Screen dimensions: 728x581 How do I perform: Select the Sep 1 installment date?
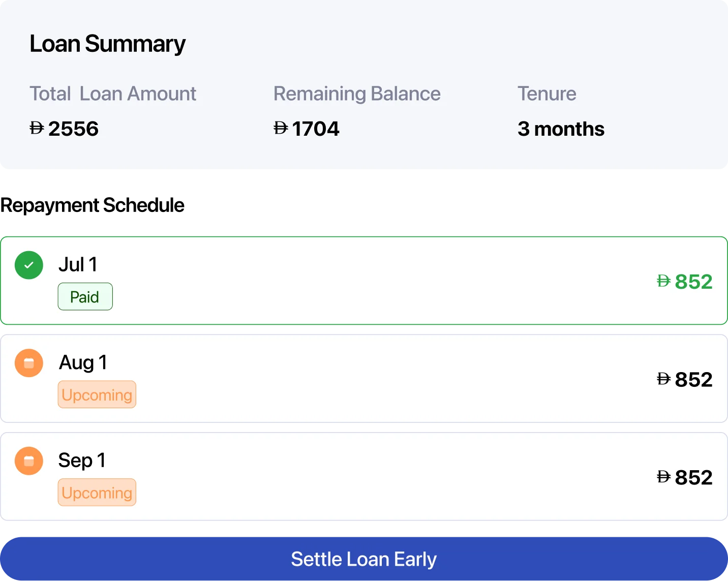coord(82,461)
